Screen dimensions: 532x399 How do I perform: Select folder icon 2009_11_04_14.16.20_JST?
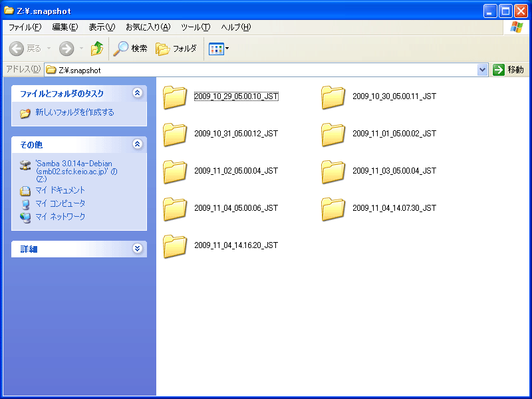coord(176,246)
